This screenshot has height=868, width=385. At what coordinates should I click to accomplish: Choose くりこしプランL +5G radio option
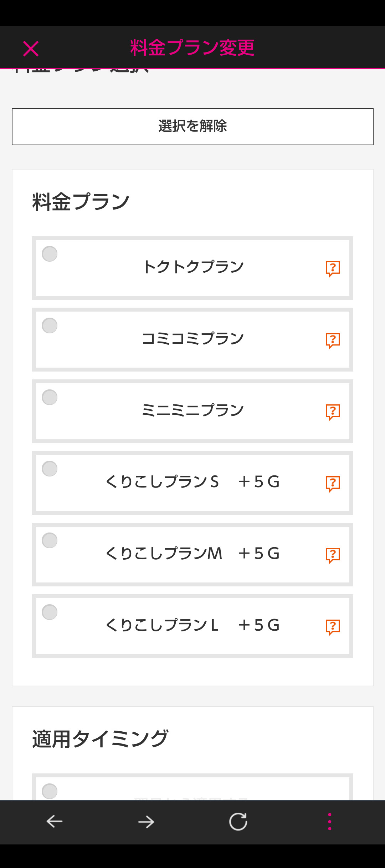click(x=50, y=612)
